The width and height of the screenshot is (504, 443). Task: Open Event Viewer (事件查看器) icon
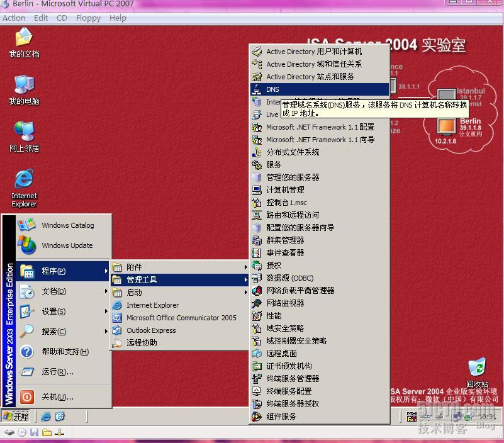[x=257, y=253]
